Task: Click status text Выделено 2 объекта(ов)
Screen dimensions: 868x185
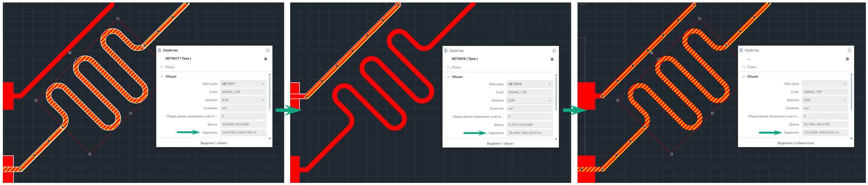Action: (796, 143)
